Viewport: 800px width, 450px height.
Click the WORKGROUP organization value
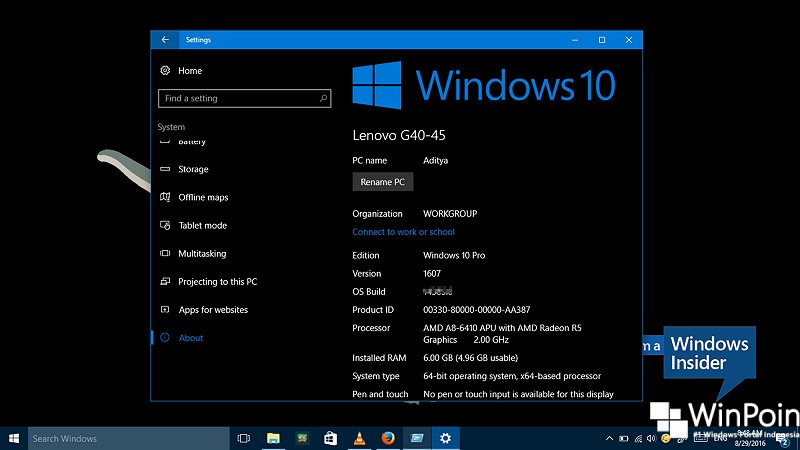pyautogui.click(x=450, y=213)
